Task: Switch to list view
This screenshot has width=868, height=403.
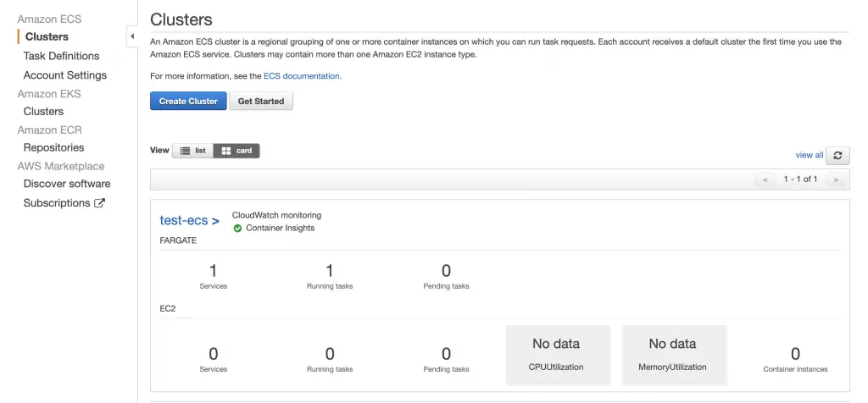Action: tap(192, 151)
